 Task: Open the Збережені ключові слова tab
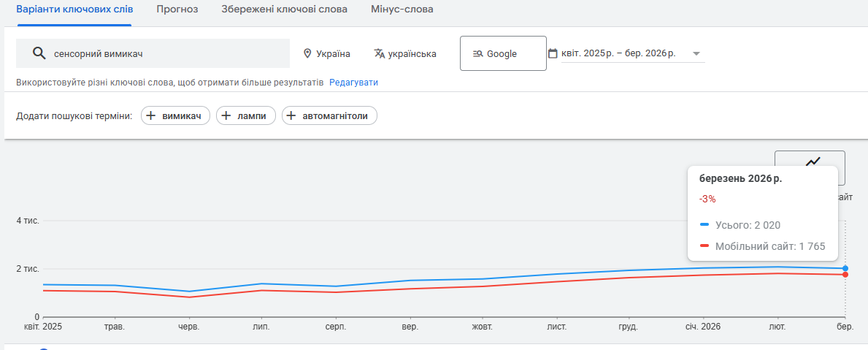(x=284, y=9)
